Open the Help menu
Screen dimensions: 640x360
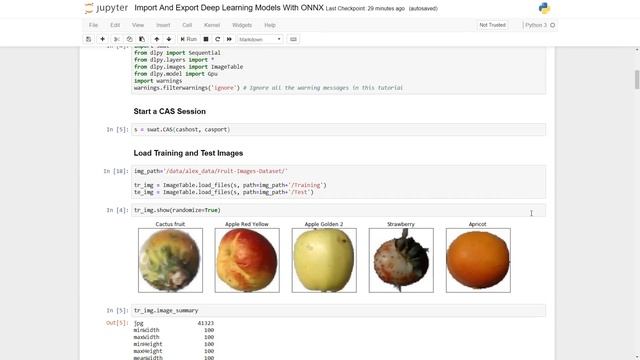click(x=270, y=25)
